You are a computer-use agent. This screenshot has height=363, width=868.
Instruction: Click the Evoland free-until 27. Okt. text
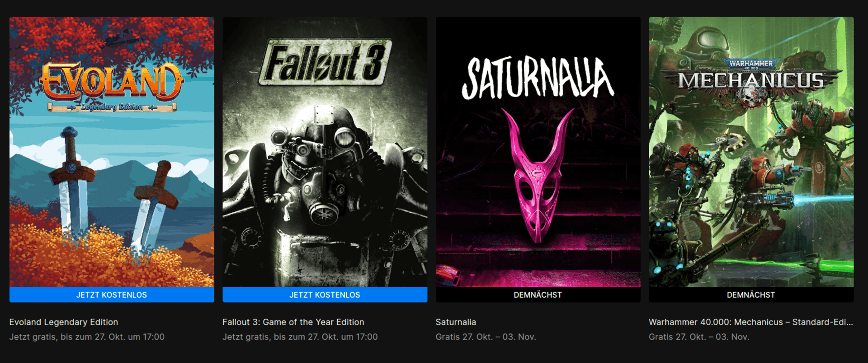coord(87,337)
